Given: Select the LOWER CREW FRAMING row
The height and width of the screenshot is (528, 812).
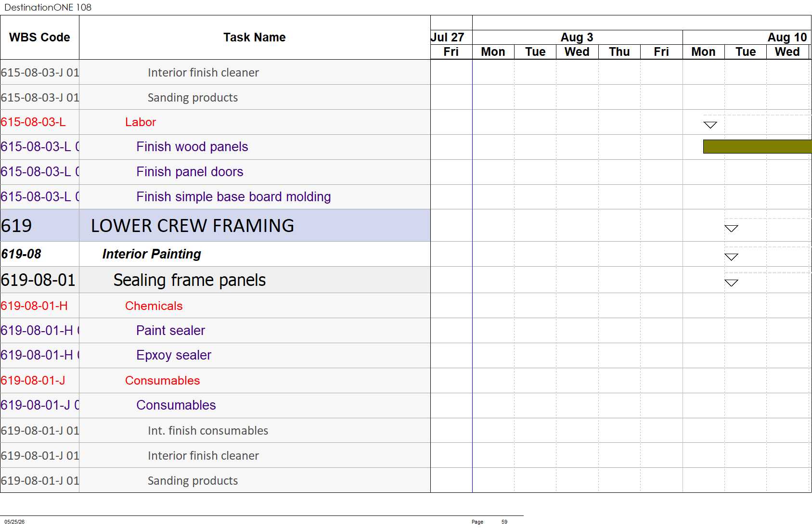Looking at the screenshot, I should pyautogui.click(x=215, y=226).
